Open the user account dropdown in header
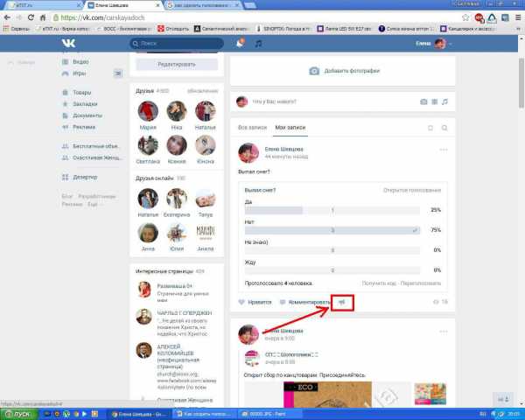This screenshot has height=420, width=525. click(434, 44)
